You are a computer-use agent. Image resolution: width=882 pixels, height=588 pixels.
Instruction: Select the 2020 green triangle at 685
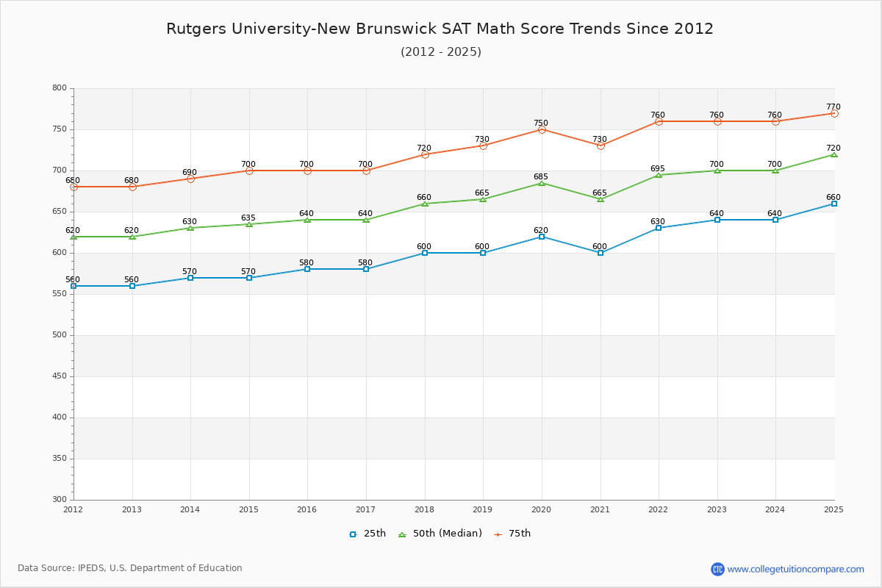coord(542,183)
